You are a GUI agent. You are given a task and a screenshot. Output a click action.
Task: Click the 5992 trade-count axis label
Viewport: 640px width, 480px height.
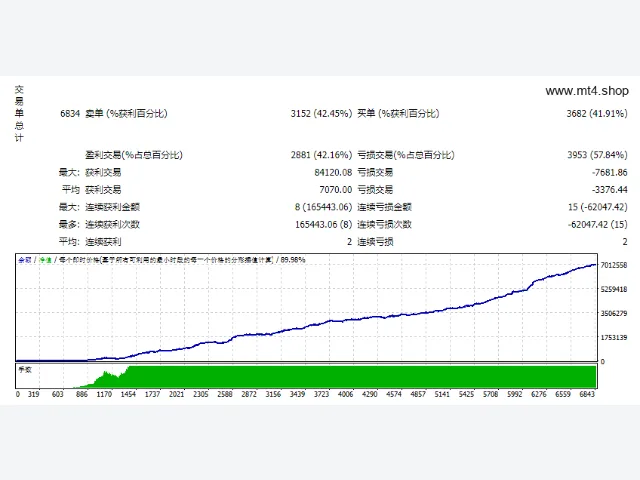point(515,394)
